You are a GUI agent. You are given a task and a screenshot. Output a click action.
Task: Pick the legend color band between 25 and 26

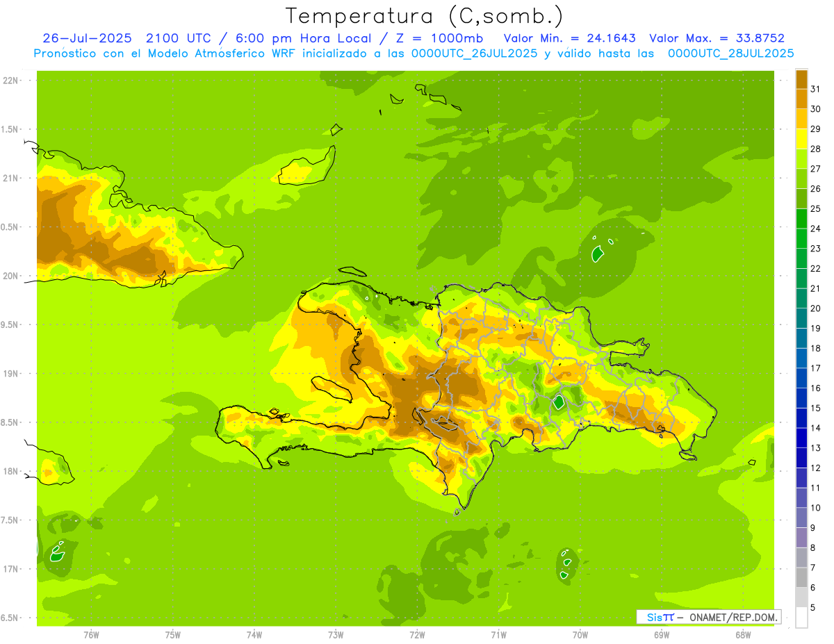click(801, 199)
